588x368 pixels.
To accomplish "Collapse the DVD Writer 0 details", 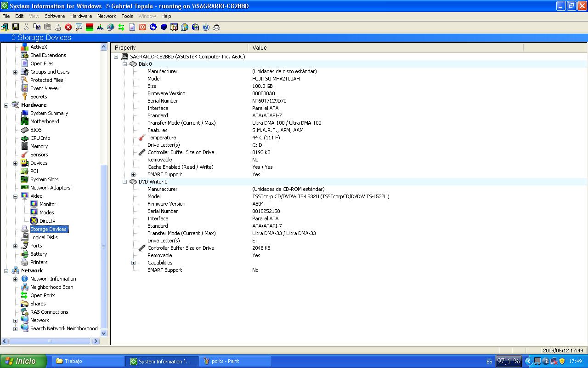I will tap(124, 182).
